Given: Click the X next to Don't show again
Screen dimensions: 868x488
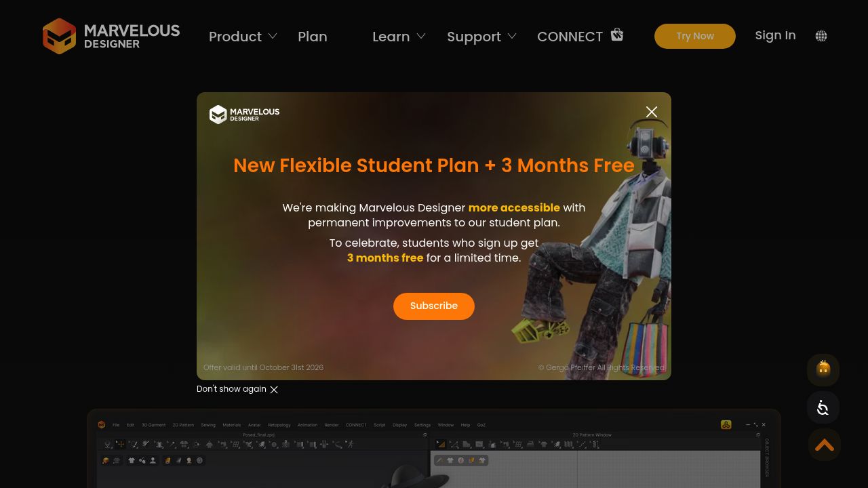Looking at the screenshot, I should pyautogui.click(x=274, y=390).
